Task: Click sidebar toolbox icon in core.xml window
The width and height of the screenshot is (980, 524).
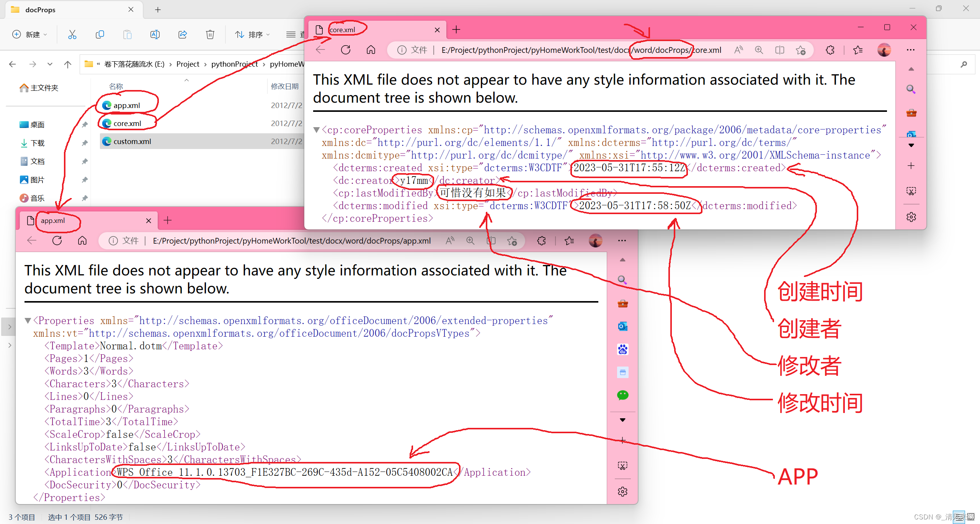Action: pyautogui.click(x=911, y=113)
